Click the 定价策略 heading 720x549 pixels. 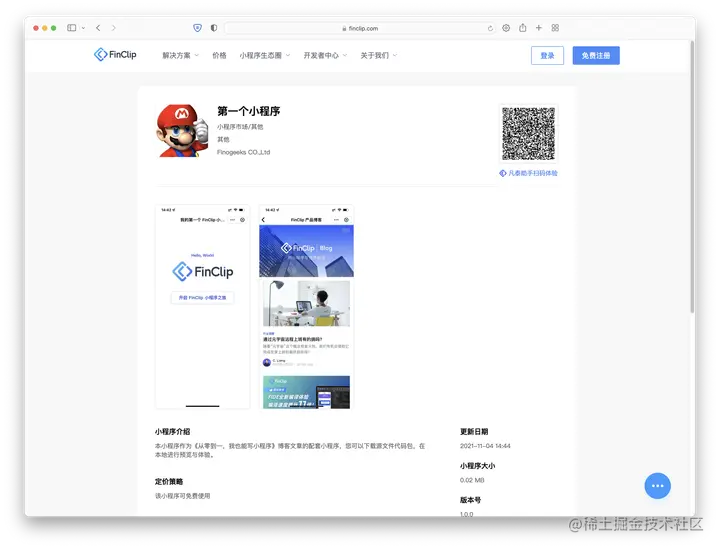click(x=169, y=482)
